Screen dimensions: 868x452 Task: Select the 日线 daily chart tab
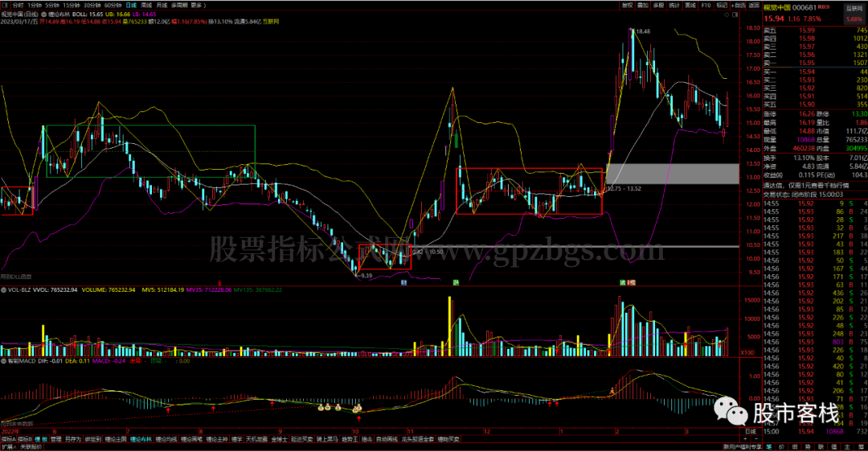pos(131,5)
